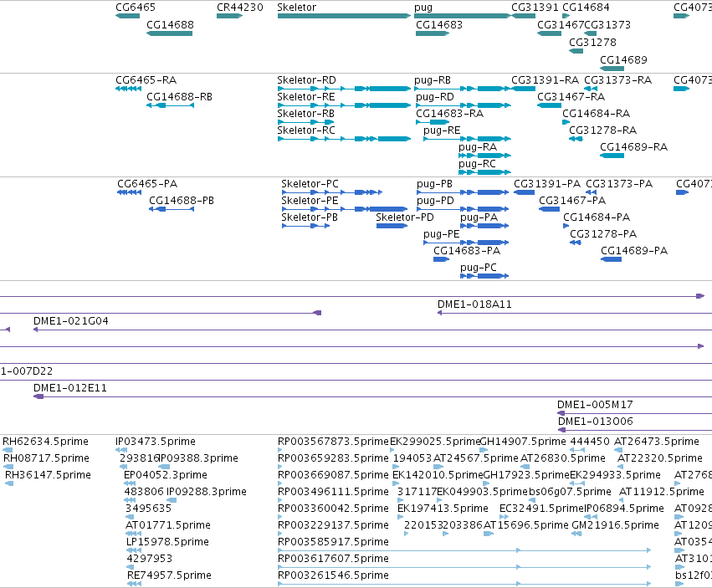
Task: Select protein CG6465-PA
Action: click(130, 192)
